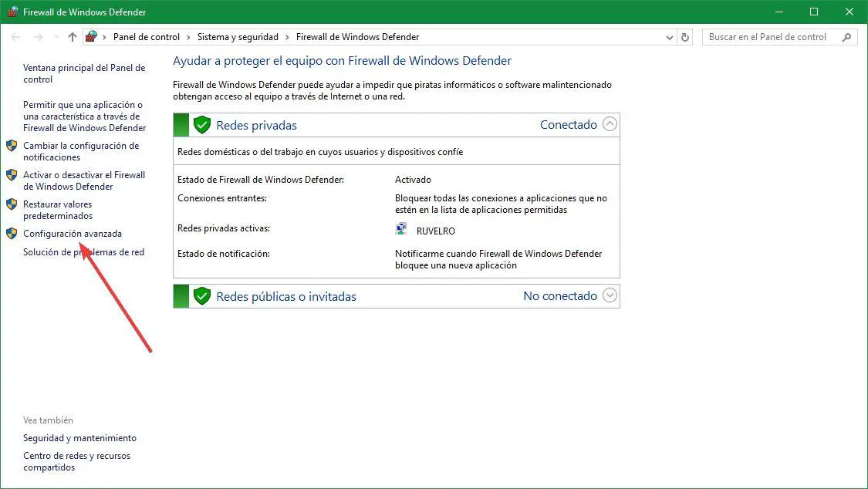Open the address bar history dropdown
This screenshot has height=489, width=868.
669,37
